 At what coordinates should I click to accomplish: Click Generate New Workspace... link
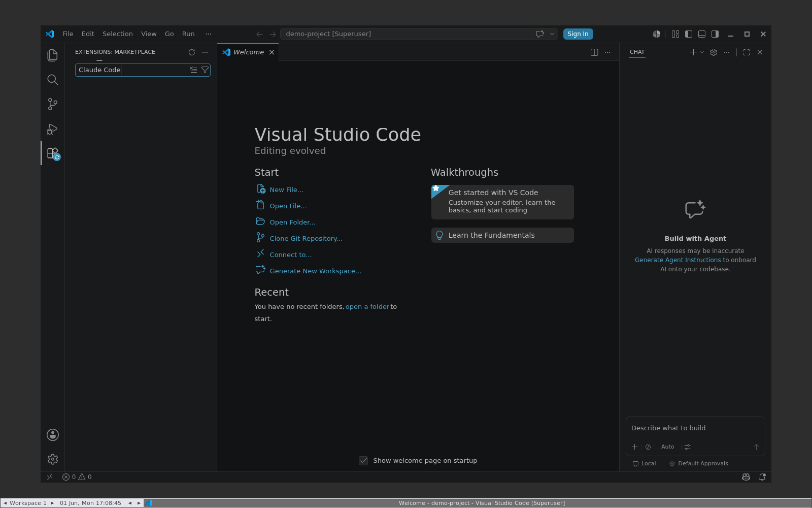click(315, 271)
